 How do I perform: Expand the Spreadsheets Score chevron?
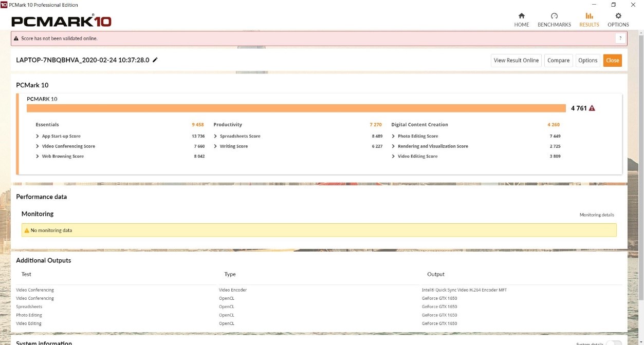tap(215, 136)
